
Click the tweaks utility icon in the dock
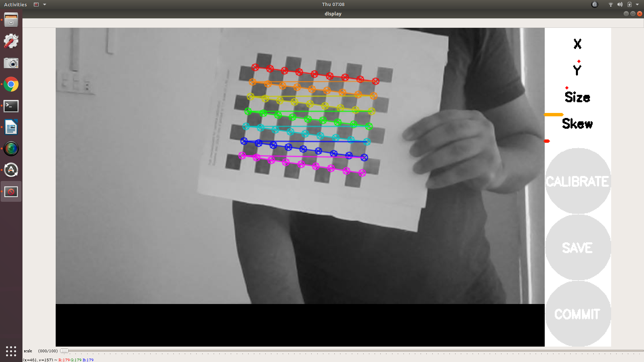pyautogui.click(x=11, y=41)
